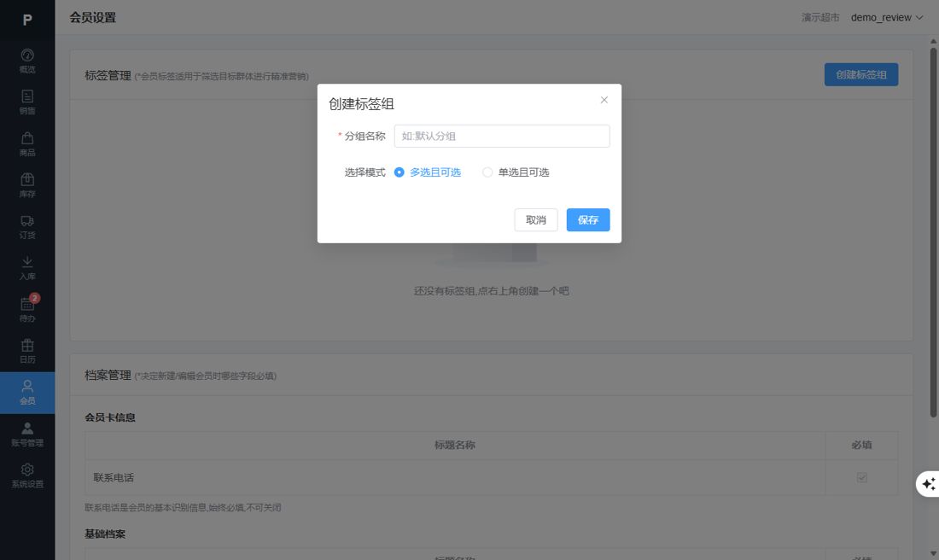Viewport: 939px width, 560px height.
Task: Click the 演示超市 store name
Action: (820, 17)
